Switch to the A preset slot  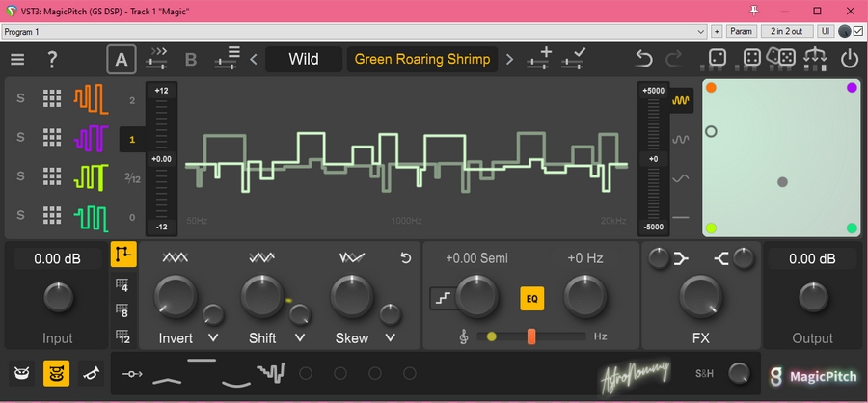tap(121, 59)
